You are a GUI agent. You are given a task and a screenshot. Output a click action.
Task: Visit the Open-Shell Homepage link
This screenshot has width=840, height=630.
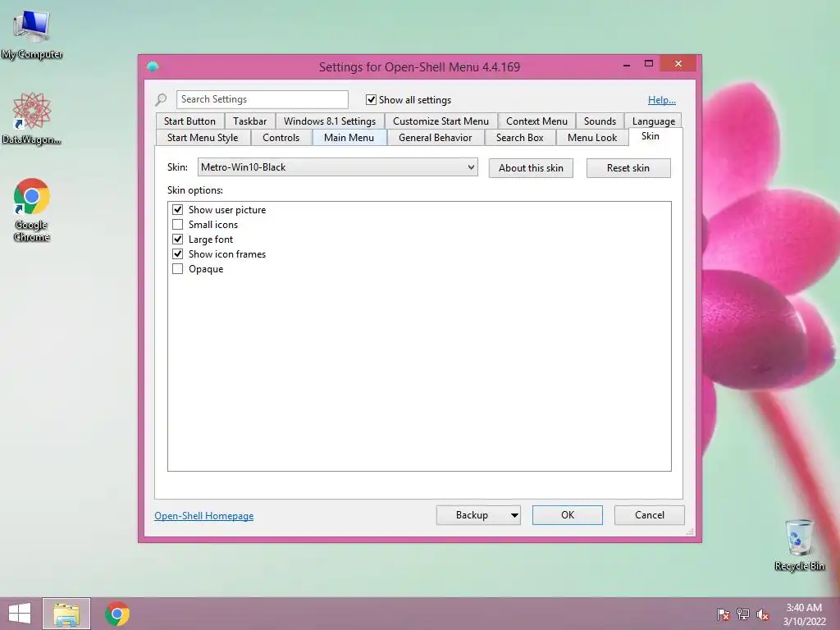204,515
